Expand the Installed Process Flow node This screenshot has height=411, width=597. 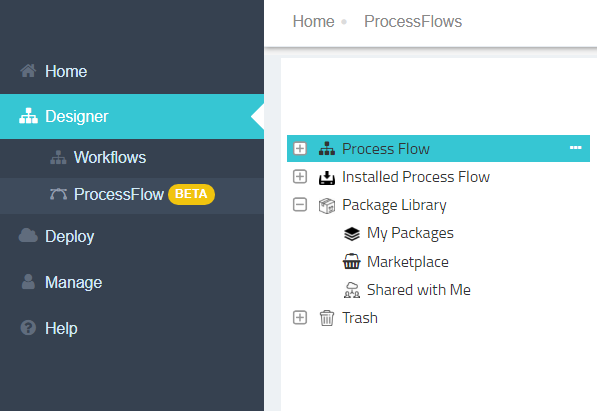[300, 176]
